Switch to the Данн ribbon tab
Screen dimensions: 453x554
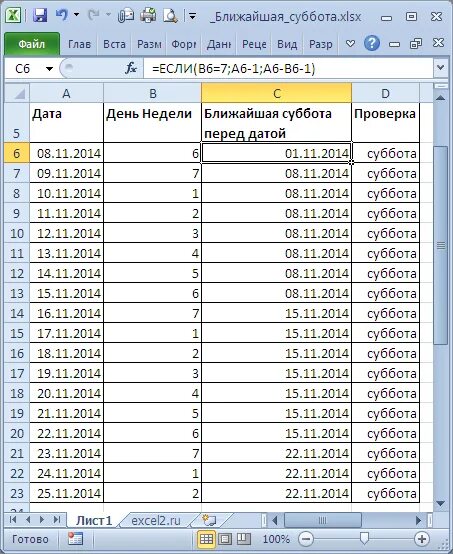(219, 44)
